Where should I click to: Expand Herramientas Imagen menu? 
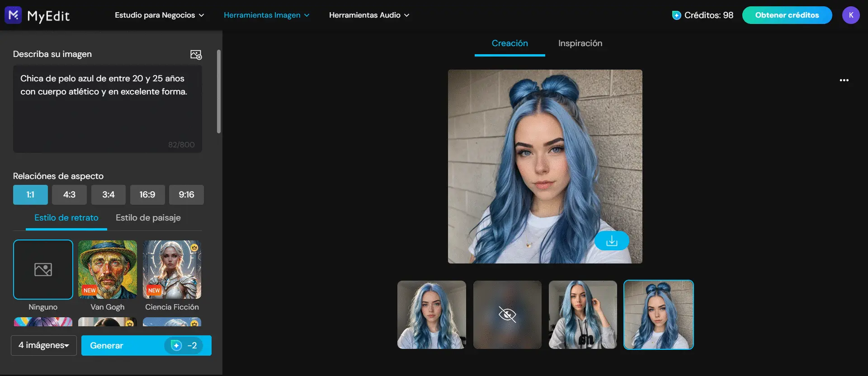coord(267,15)
